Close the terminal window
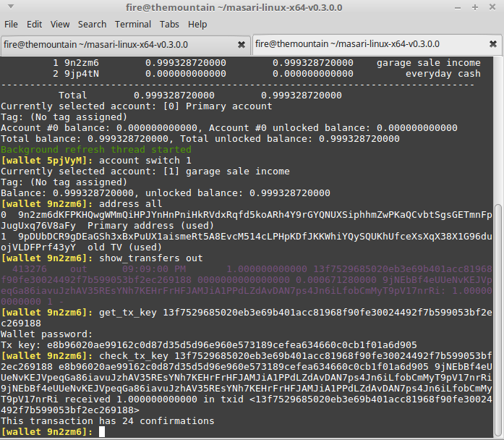 click(x=492, y=7)
